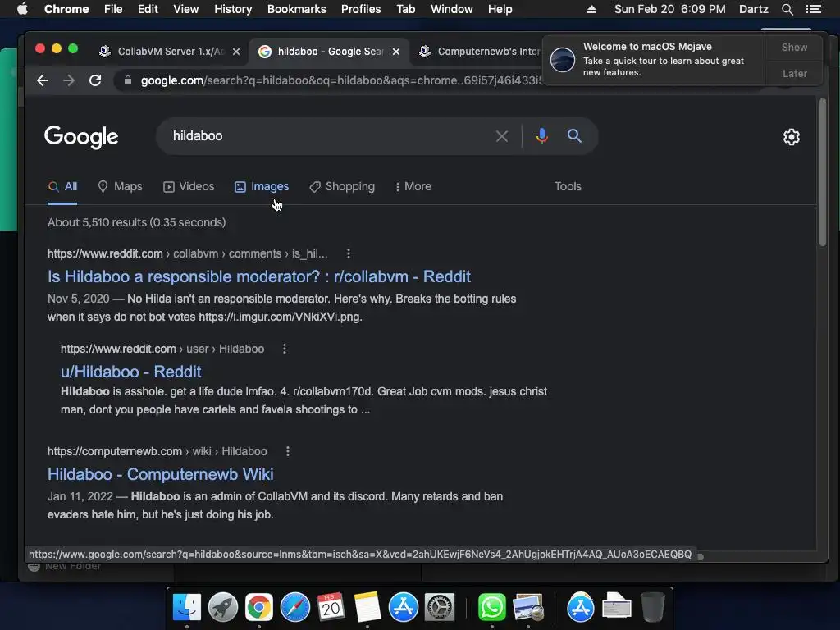Switch to Shopping results
840x630 pixels.
point(342,186)
